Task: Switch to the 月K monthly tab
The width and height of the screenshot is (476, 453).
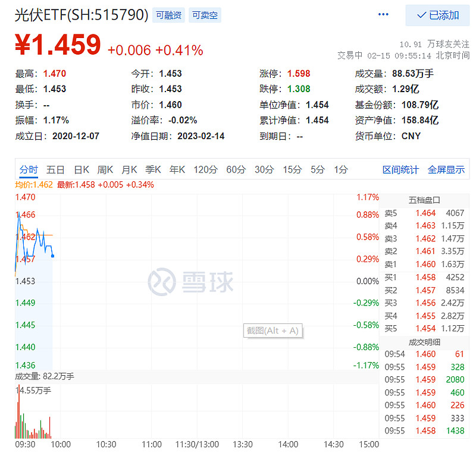Action: tap(129, 169)
